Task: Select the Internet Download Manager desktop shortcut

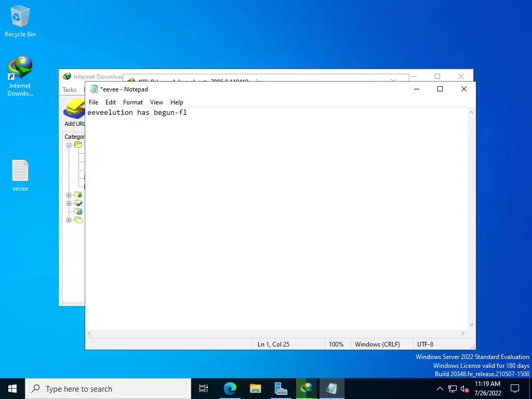Action: click(20, 76)
